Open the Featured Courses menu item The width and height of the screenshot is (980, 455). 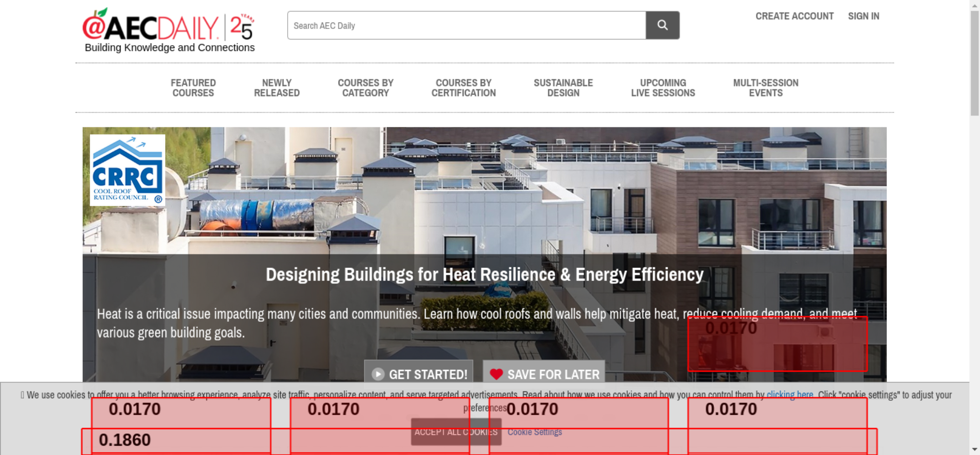193,88
